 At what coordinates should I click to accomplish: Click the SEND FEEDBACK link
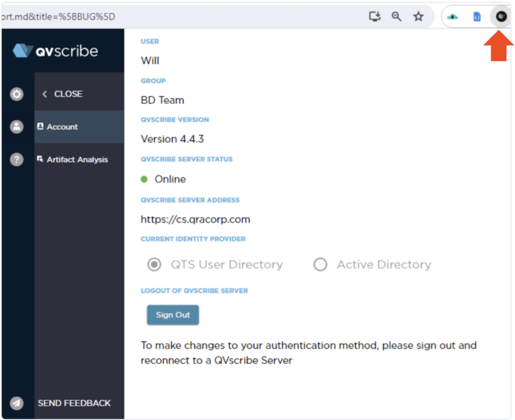[x=74, y=403]
